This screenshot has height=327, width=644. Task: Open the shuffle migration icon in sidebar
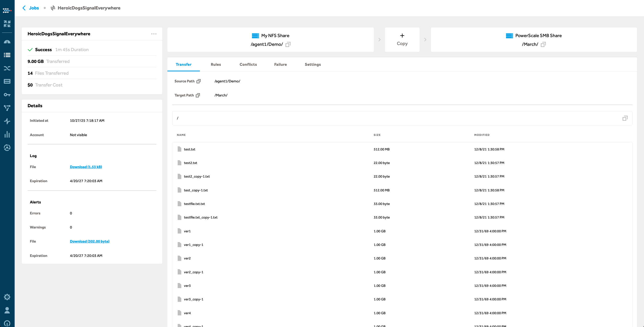tap(7, 68)
